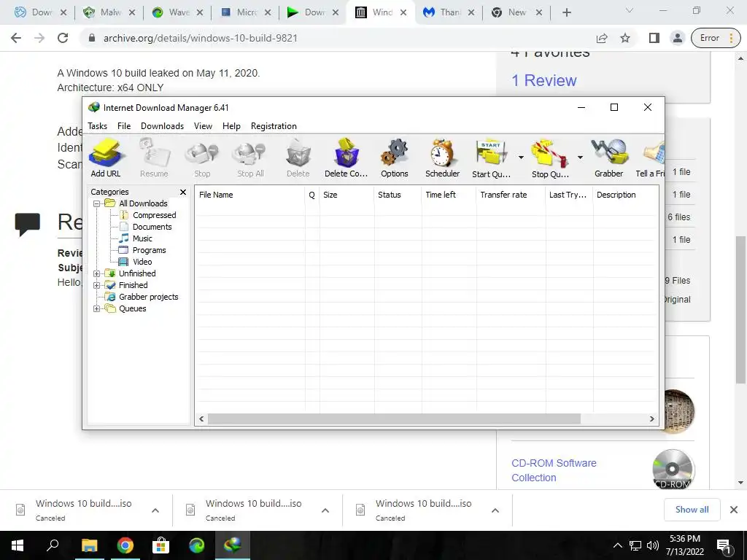Sort by Transfer rate column header
The image size is (747, 560).
tap(511, 195)
